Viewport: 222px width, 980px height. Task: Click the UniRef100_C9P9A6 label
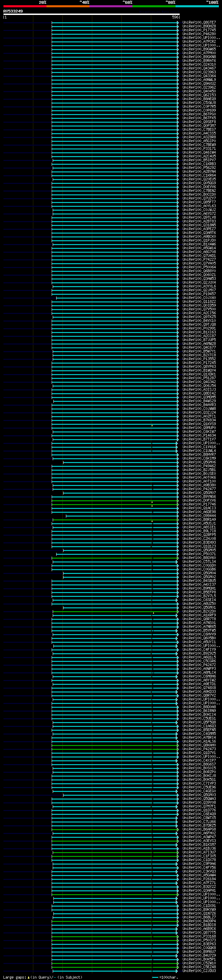click(x=199, y=864)
